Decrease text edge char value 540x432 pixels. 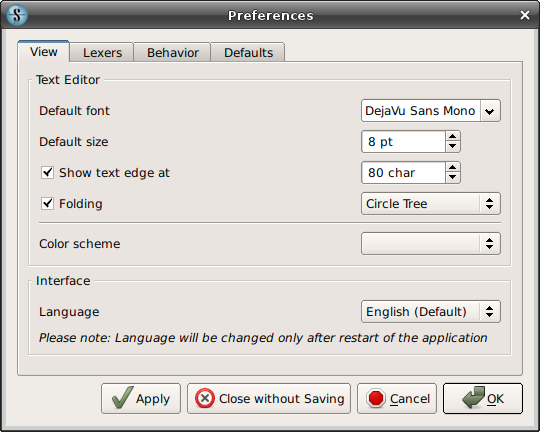[453, 177]
